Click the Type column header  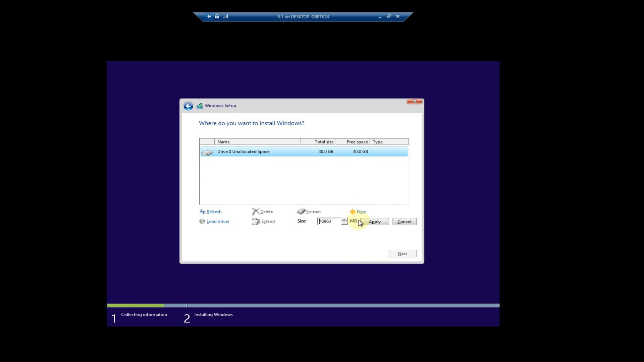tap(389, 142)
